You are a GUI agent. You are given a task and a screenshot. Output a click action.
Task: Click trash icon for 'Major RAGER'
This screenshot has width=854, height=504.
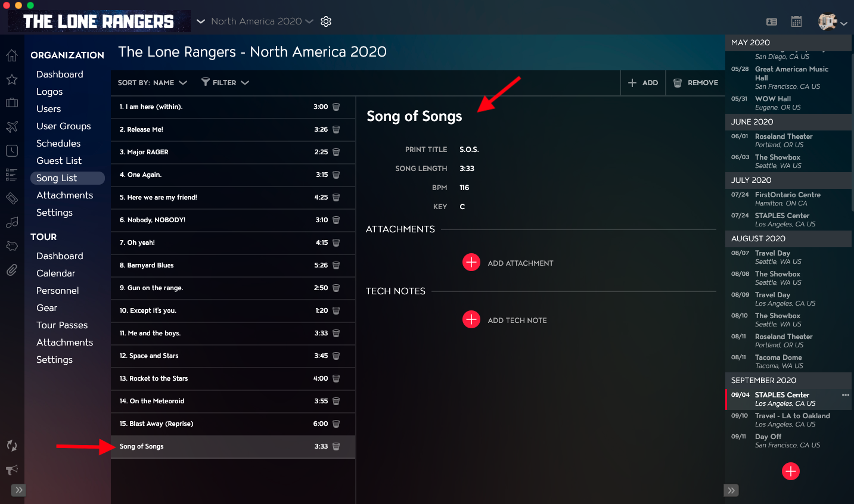[336, 152]
